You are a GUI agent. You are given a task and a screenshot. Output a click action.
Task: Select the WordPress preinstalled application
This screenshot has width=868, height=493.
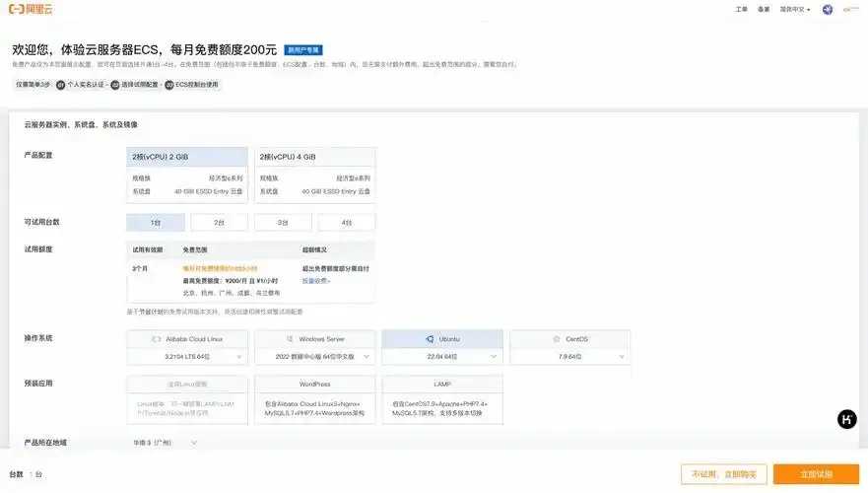point(315,400)
